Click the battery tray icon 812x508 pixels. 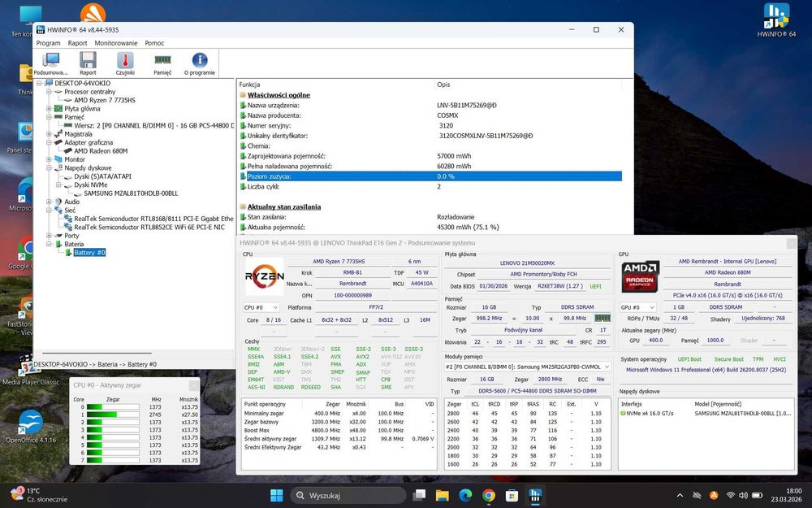coord(757,496)
